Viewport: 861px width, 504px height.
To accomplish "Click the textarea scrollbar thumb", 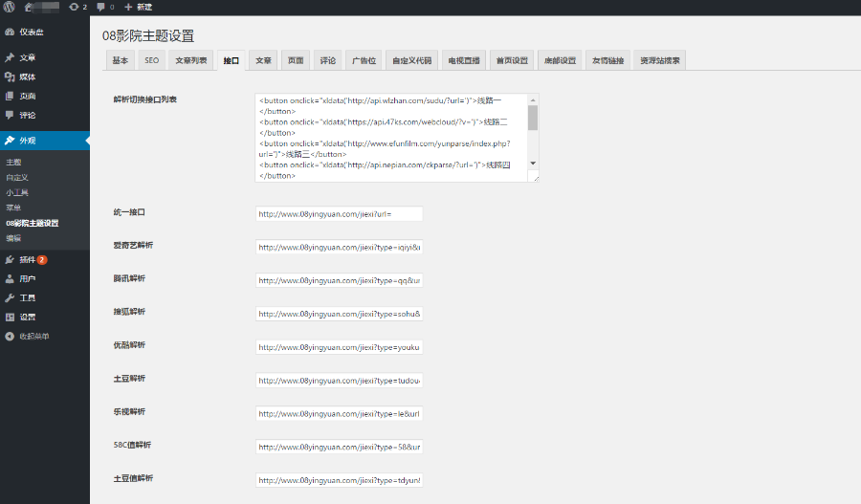I will (533, 118).
